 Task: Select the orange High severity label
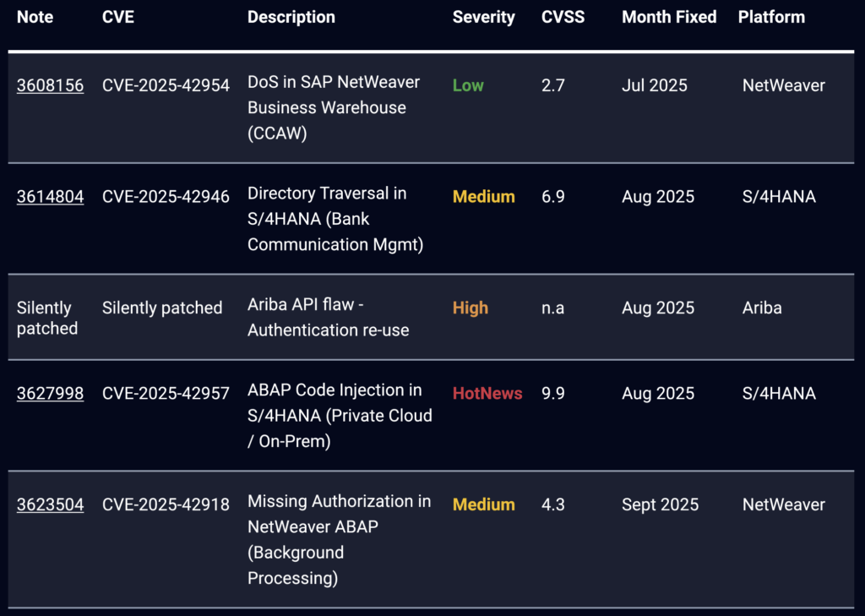(x=470, y=308)
